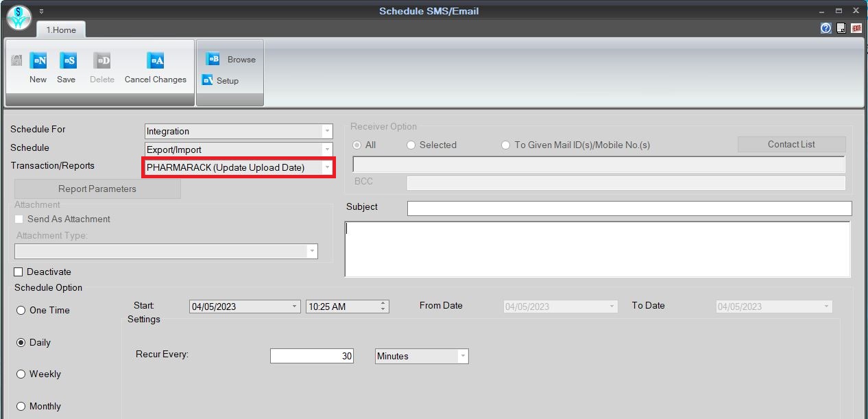Click the blue help question-mark icon
Image resolution: width=868 pixels, height=419 pixels.
click(825, 28)
